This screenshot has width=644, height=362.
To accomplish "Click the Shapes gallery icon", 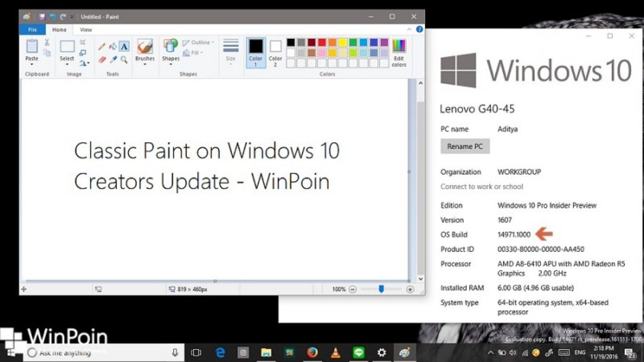I will [171, 46].
